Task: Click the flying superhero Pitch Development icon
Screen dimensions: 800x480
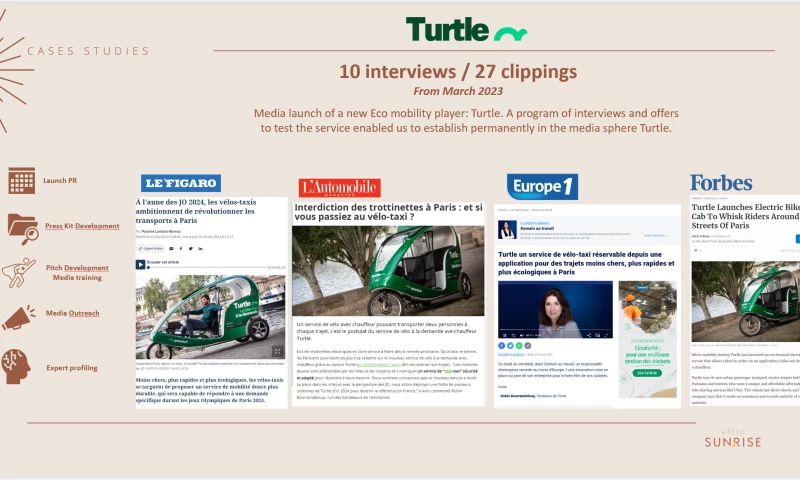Action: tap(18, 273)
